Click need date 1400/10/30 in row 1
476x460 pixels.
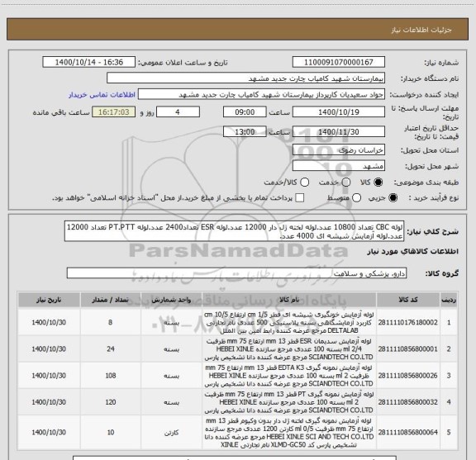(x=49, y=322)
